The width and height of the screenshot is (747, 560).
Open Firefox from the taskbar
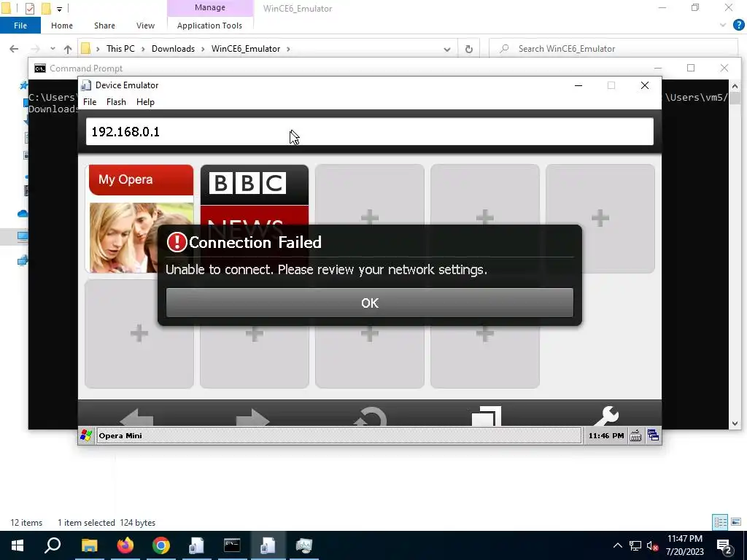125,545
